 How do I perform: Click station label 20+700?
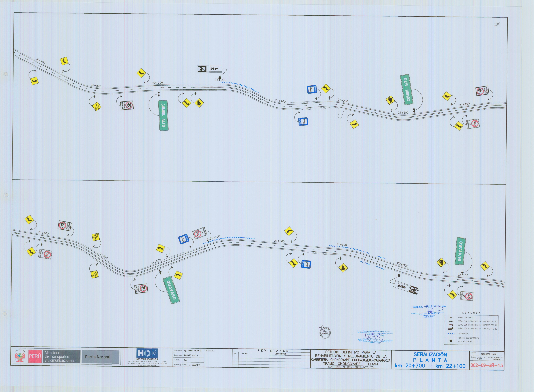tap(40, 61)
